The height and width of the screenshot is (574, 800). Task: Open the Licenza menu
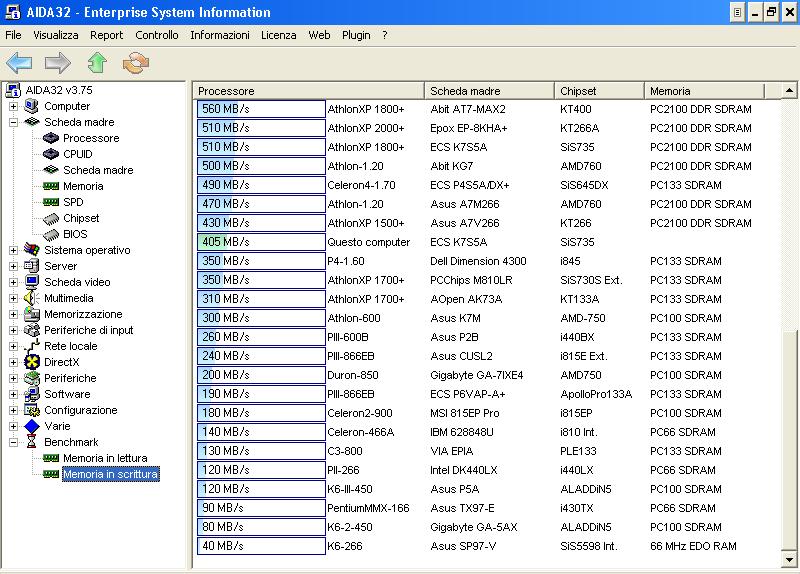279,35
